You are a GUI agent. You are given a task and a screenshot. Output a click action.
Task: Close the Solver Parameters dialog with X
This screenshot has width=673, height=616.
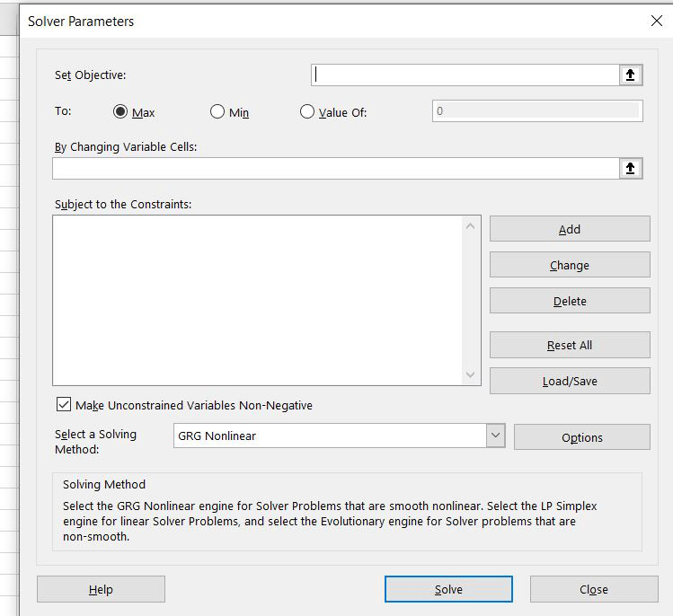pyautogui.click(x=656, y=21)
